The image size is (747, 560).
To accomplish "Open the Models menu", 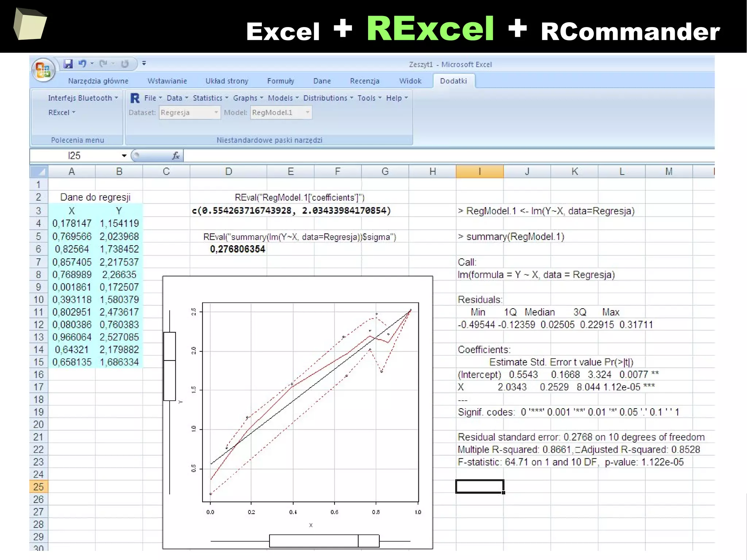I will click(283, 98).
